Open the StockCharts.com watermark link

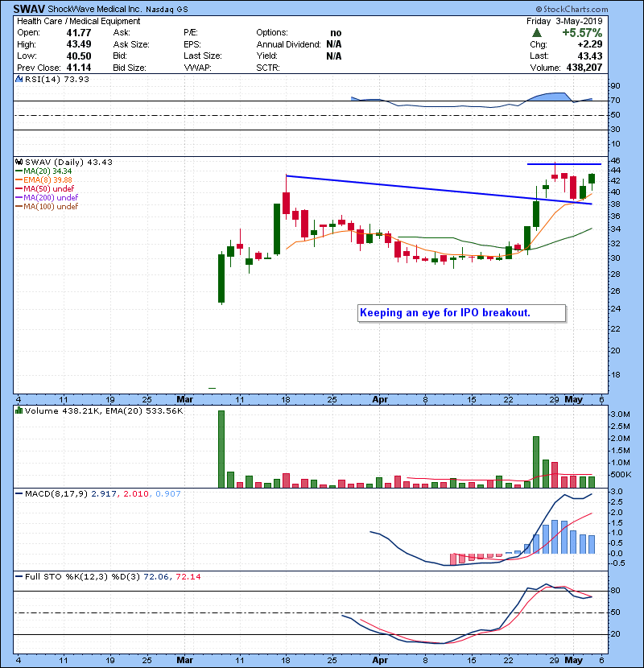572,9
